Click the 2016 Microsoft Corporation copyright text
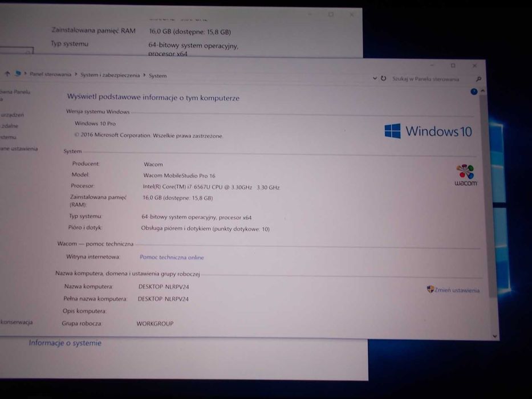The image size is (532, 399). click(149, 135)
